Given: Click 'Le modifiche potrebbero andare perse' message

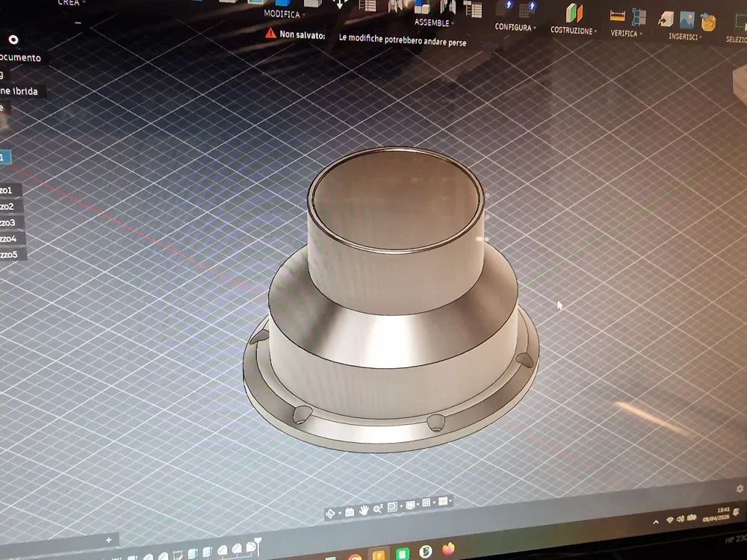Looking at the screenshot, I should pos(403,40).
